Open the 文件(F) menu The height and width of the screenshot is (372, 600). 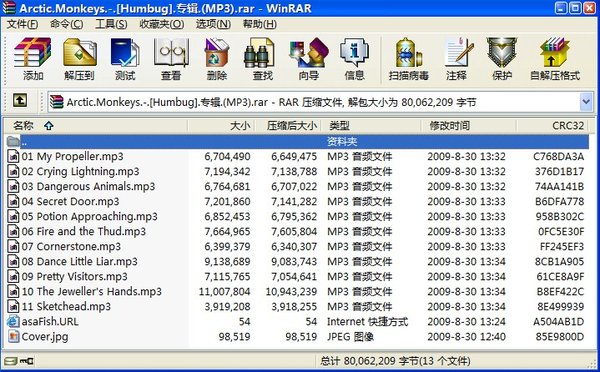pyautogui.click(x=22, y=24)
